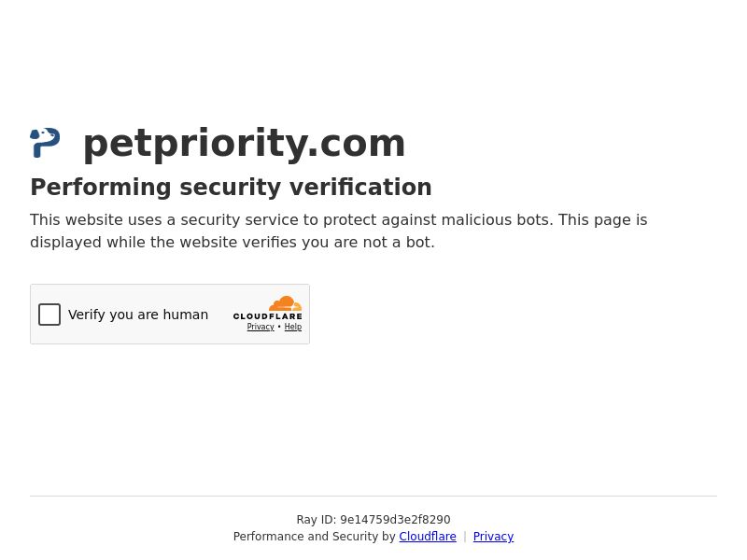Click the bullet between Privacy and Help
This screenshot has height=560, width=747.
click(279, 327)
